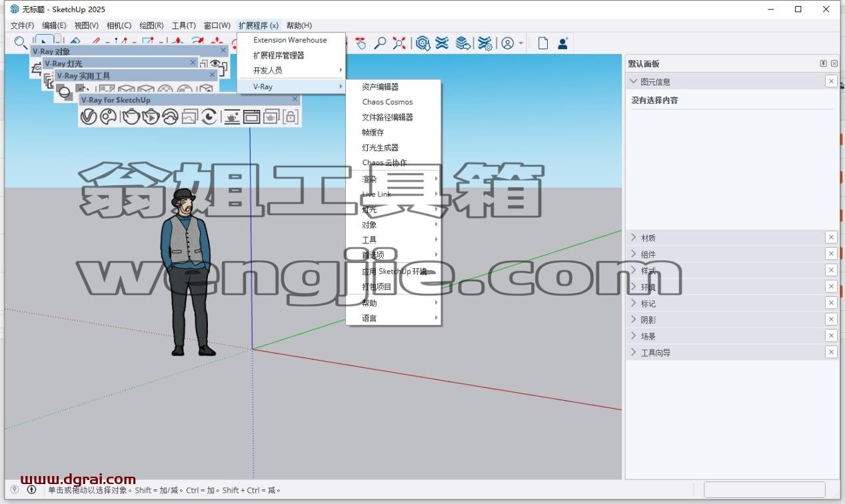Start a render with the teapot icon
The height and width of the screenshot is (504, 845).
(x=131, y=117)
